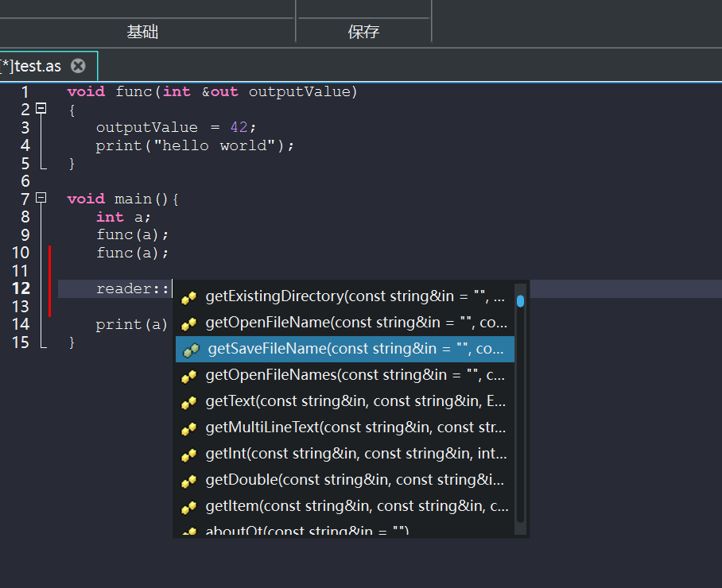Choose getSaveFileName completion entry
This screenshot has height=588, width=722.
pos(345,349)
